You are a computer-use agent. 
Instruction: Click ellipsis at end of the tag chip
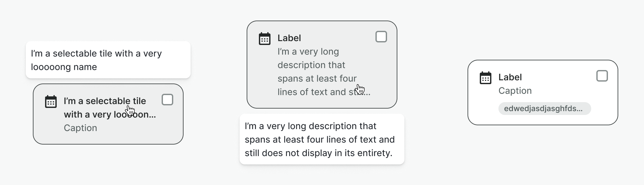pyautogui.click(x=580, y=109)
